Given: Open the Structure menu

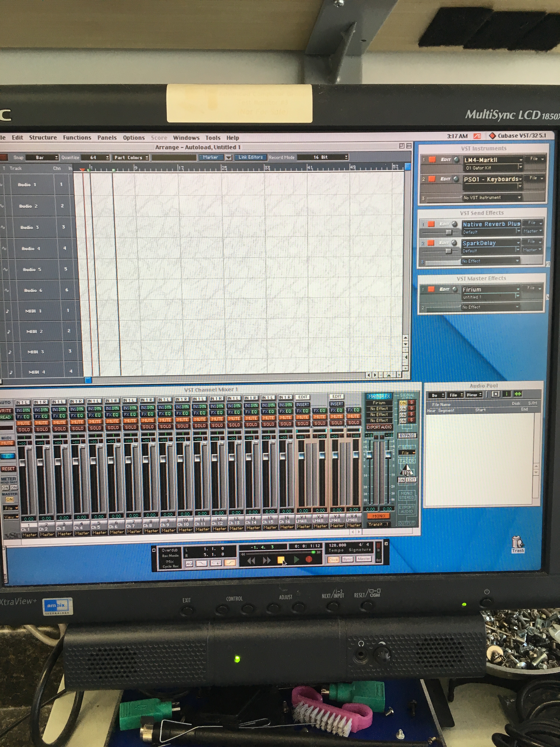Looking at the screenshot, I should (x=43, y=137).
